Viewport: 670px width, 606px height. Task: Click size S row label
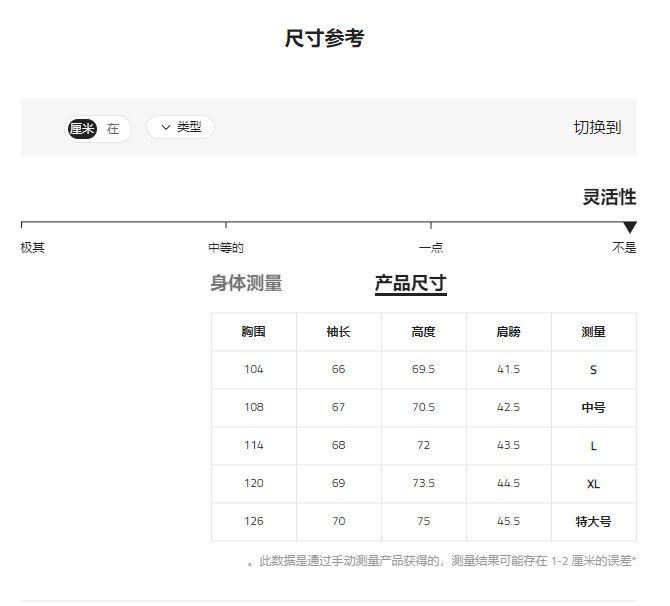594,370
